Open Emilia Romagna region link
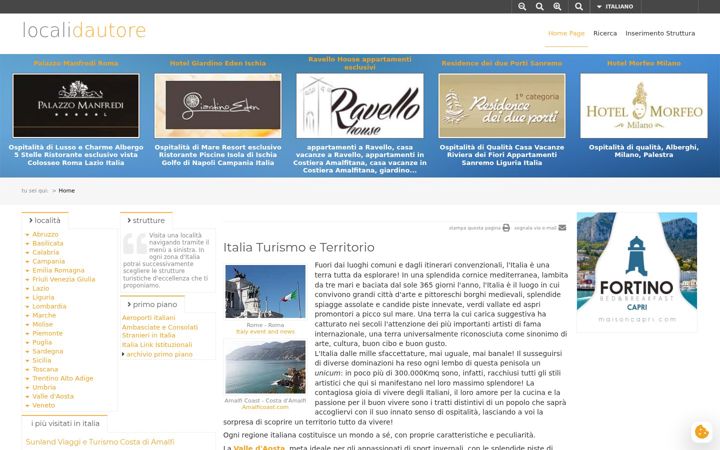The height and width of the screenshot is (450, 720). click(58, 270)
